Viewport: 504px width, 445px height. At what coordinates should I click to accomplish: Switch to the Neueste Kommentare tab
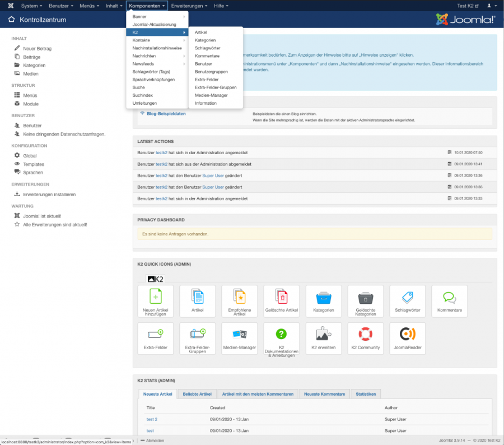point(324,394)
